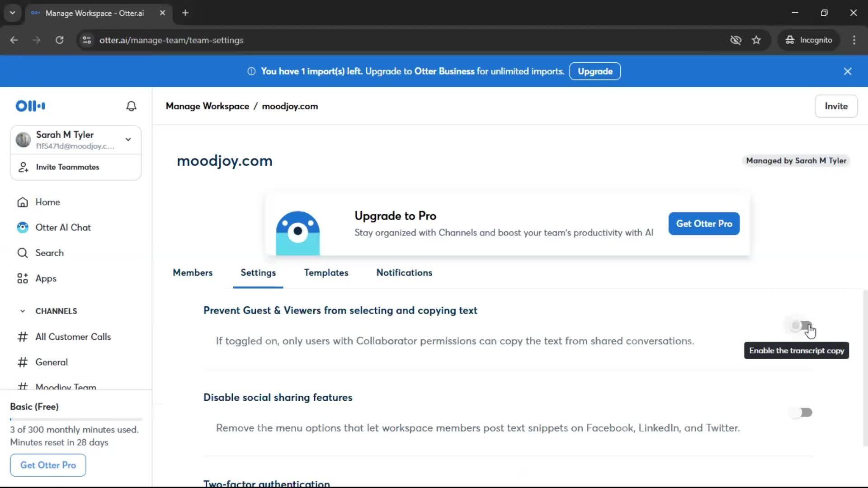This screenshot has height=488, width=868.
Task: Click the Manage Workspace breadcrumb link
Action: (208, 106)
